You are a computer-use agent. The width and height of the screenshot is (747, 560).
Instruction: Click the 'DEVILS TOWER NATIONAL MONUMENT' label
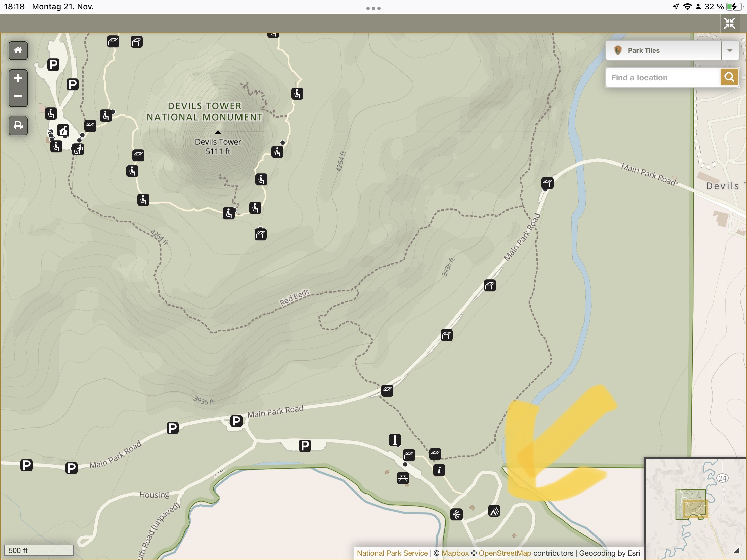pyautogui.click(x=205, y=112)
